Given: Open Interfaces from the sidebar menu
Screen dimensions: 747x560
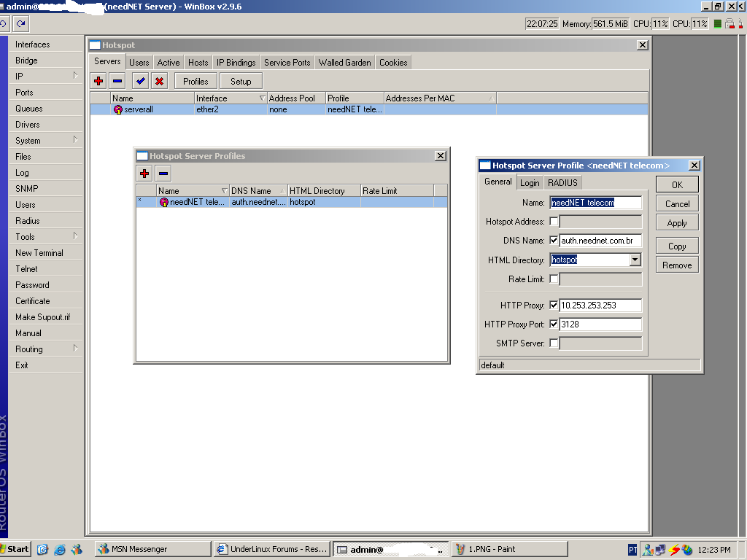Looking at the screenshot, I should click(46, 44).
